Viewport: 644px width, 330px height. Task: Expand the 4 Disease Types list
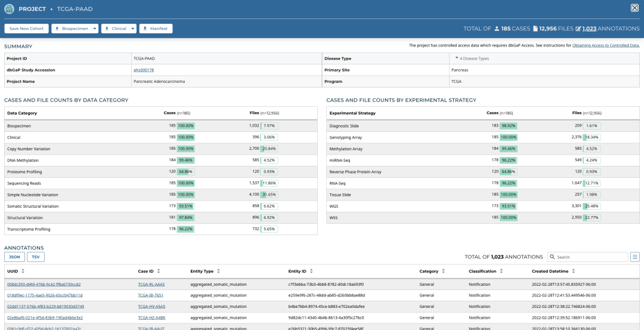[x=472, y=58]
